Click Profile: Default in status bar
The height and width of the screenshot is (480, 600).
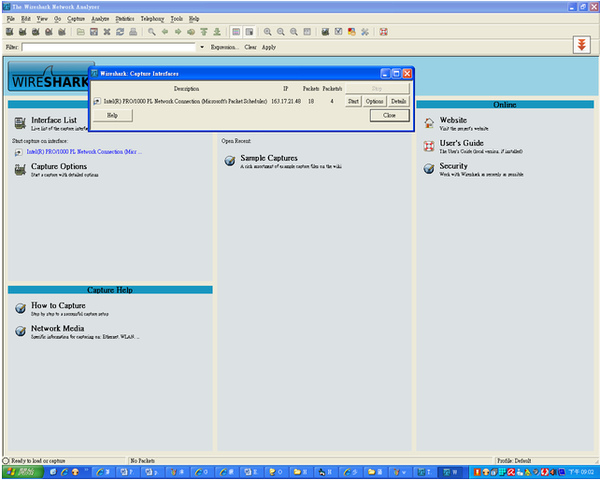click(x=514, y=461)
